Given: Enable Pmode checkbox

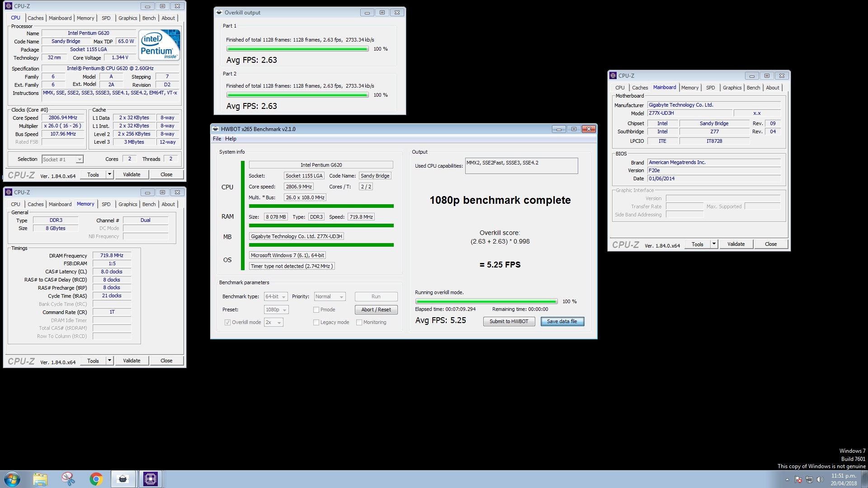Looking at the screenshot, I should [316, 310].
